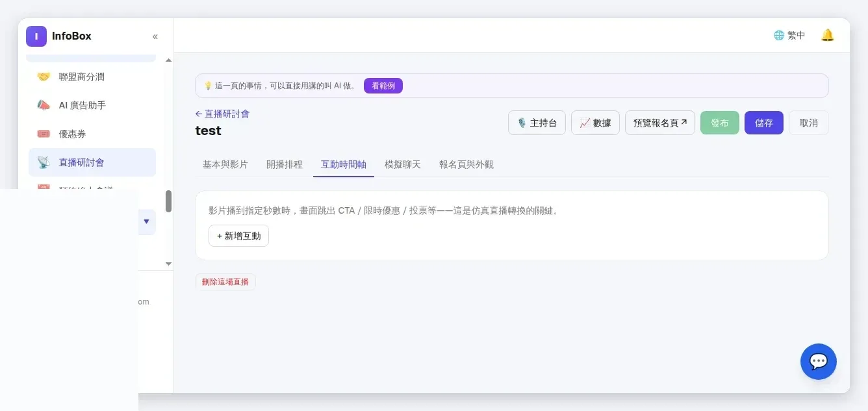Open 數據 analytics button
The width and height of the screenshot is (868, 411).
(595, 123)
